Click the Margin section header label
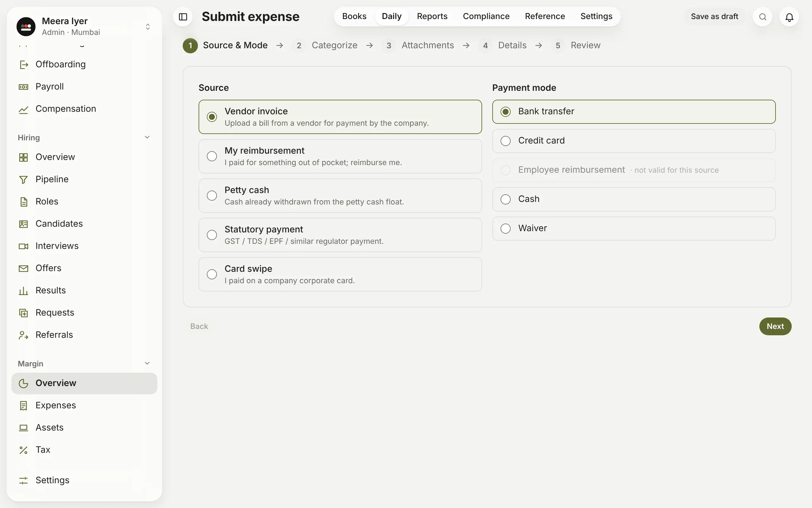 30,364
